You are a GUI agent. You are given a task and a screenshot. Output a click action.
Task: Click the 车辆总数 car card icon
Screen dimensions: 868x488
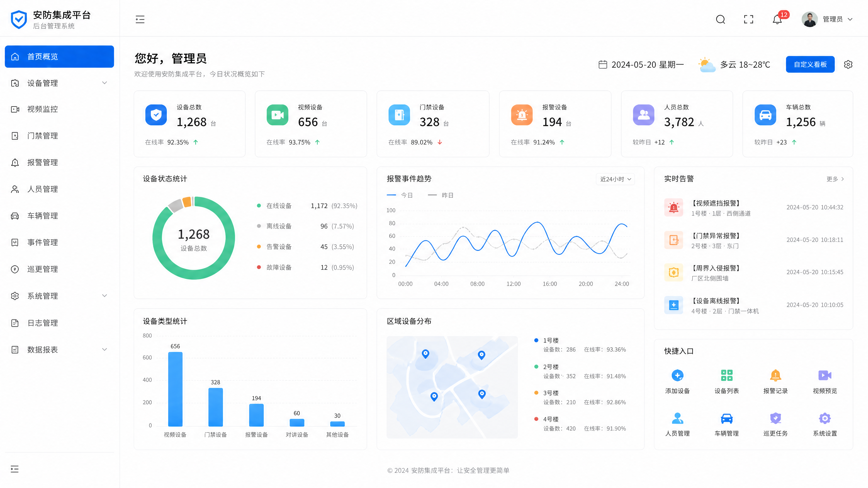[765, 115]
